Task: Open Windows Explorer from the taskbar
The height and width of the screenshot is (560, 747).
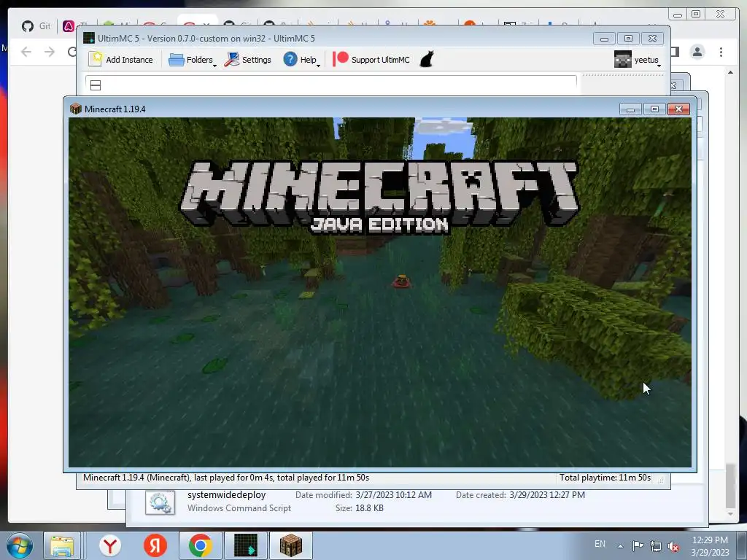Action: 62,545
